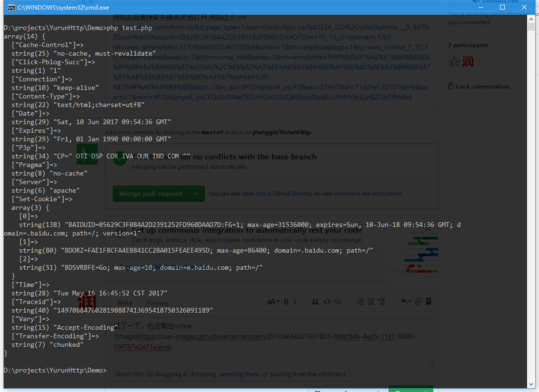Click the 'no-cache, must-revalidate' value

pos(104,54)
